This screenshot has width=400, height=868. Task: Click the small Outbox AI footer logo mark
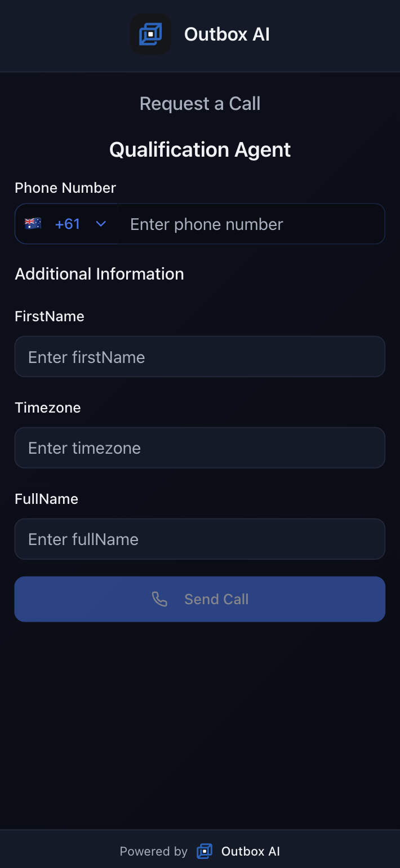pos(204,851)
